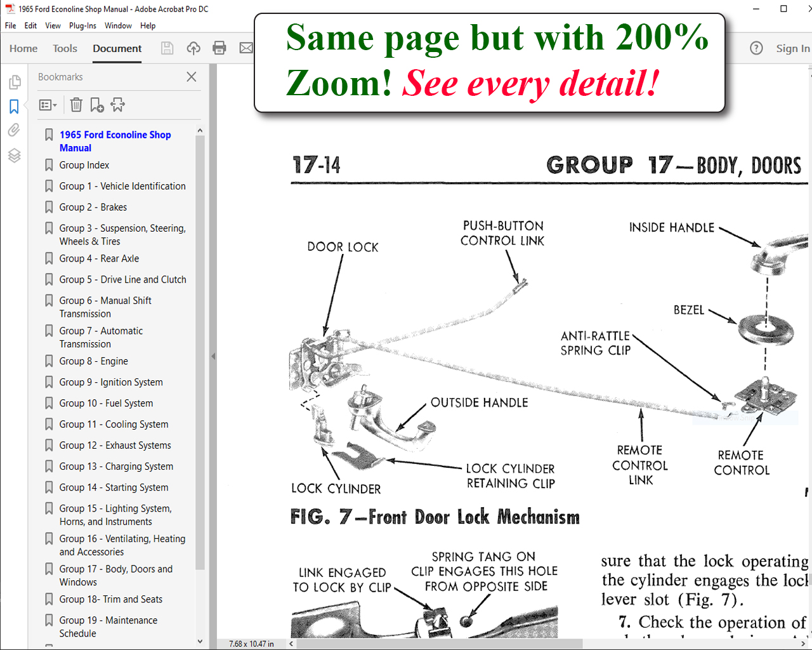Viewport: 812px width, 650px height.
Task: Close the Bookmarks panel
Action: 192,77
